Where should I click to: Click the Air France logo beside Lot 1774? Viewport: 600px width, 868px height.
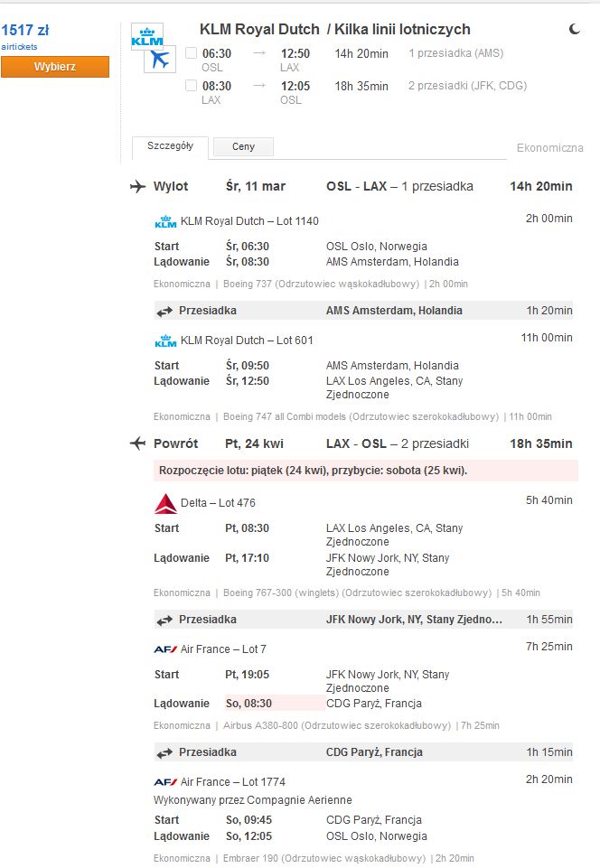(x=165, y=782)
